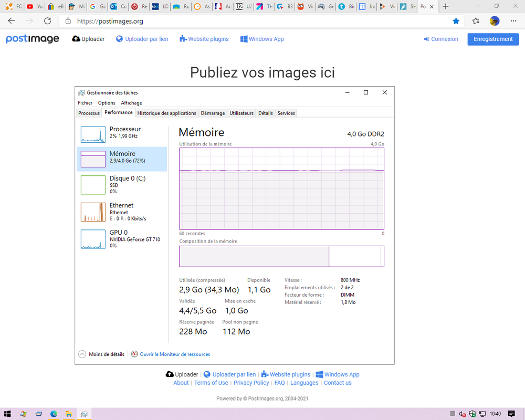The height and width of the screenshot is (420, 525).
Task: Click the memory composition bar
Action: (281, 256)
